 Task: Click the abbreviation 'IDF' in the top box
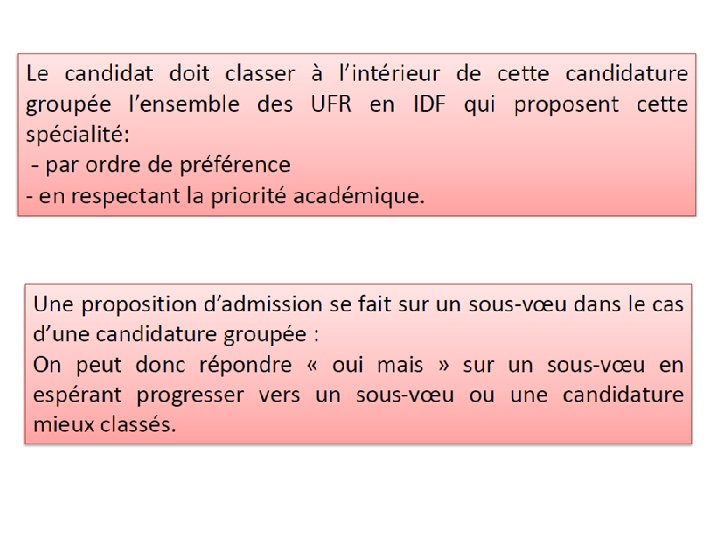coord(429,104)
